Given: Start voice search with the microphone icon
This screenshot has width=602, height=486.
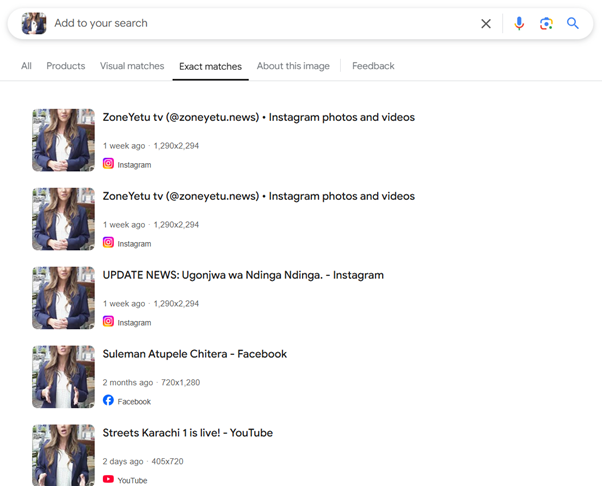Looking at the screenshot, I should [x=519, y=23].
